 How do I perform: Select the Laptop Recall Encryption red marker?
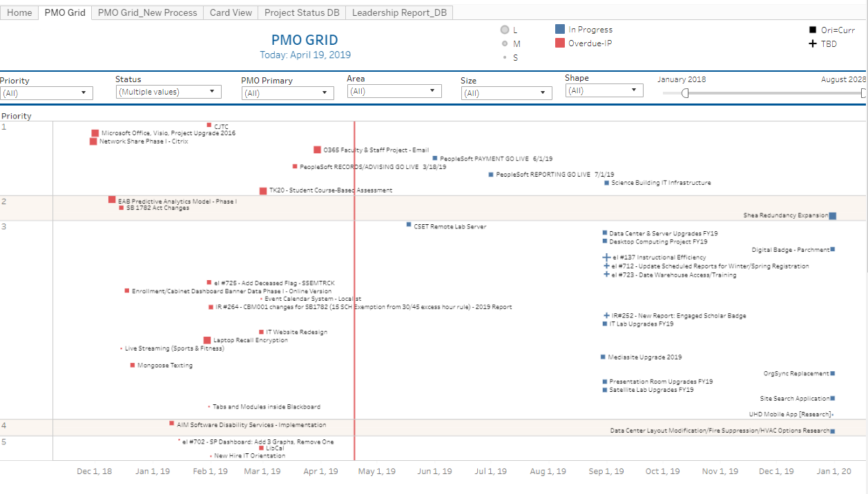click(x=207, y=340)
